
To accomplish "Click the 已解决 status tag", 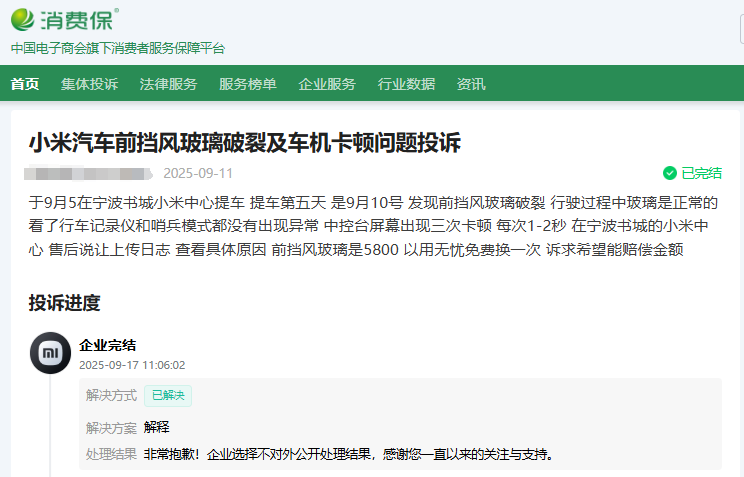I will [x=168, y=395].
